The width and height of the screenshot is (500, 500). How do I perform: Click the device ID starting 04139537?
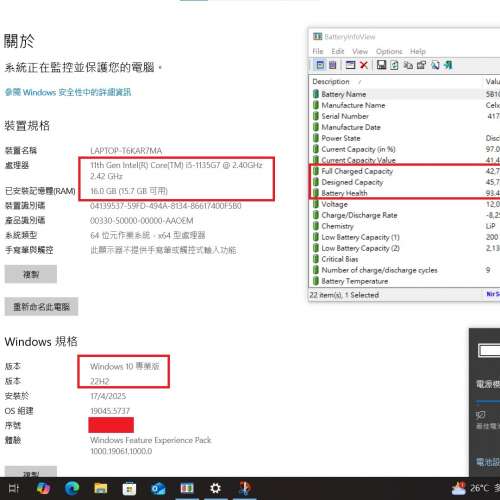(x=166, y=206)
